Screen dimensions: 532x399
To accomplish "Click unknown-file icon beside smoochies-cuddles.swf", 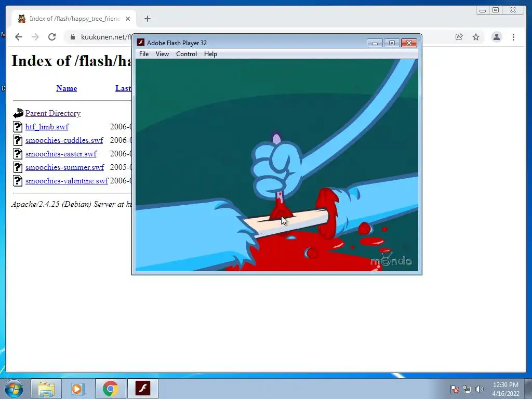I will (x=18, y=140).
